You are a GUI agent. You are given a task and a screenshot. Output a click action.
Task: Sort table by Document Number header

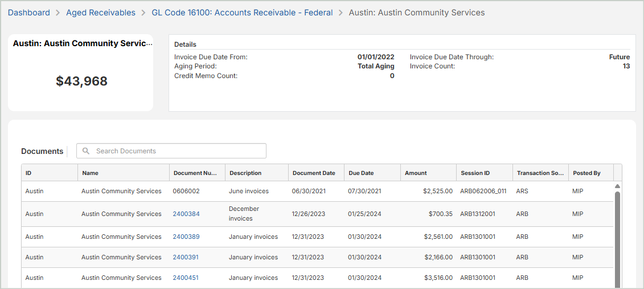tap(196, 173)
